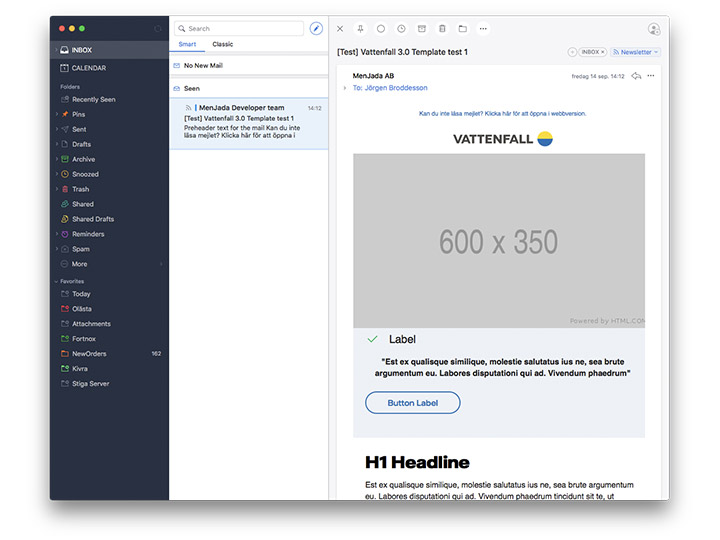Click the To: Jörgen Broddesson recipient link
The height and width of the screenshot is (540, 720).
coord(390,88)
